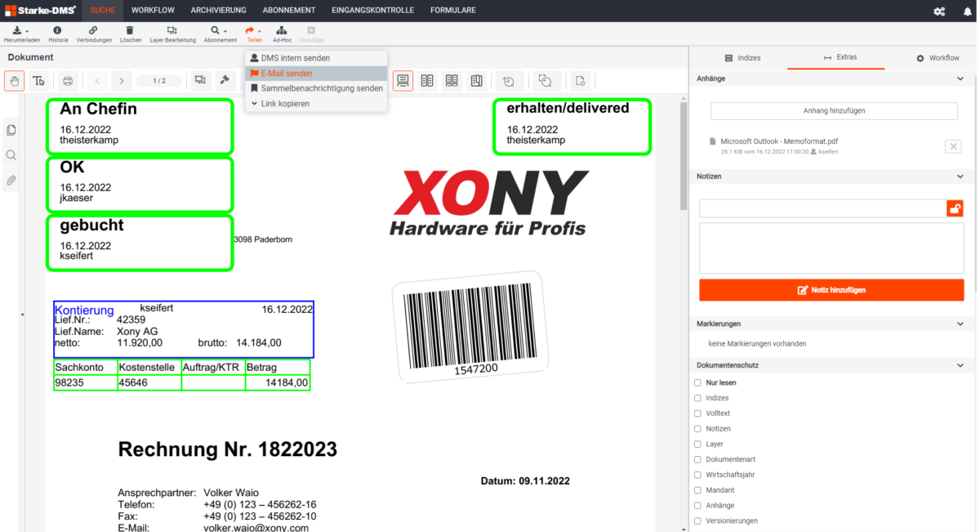Viewport: 980px width, 532px height.
Task: Switch to the Indizes tab
Action: pos(742,58)
